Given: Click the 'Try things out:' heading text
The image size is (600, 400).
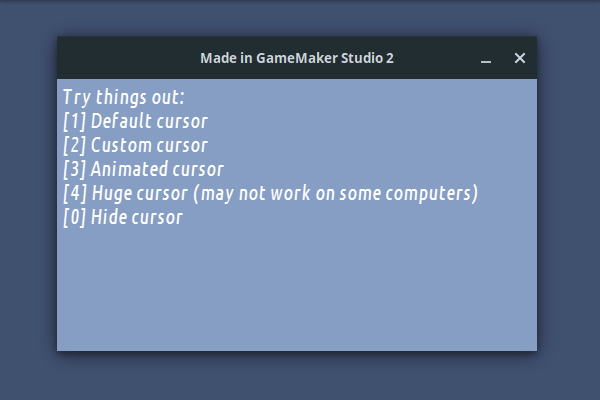Looking at the screenshot, I should [x=124, y=98].
